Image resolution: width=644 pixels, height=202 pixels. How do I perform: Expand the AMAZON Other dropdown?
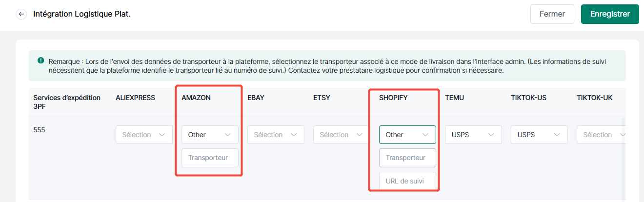210,135
